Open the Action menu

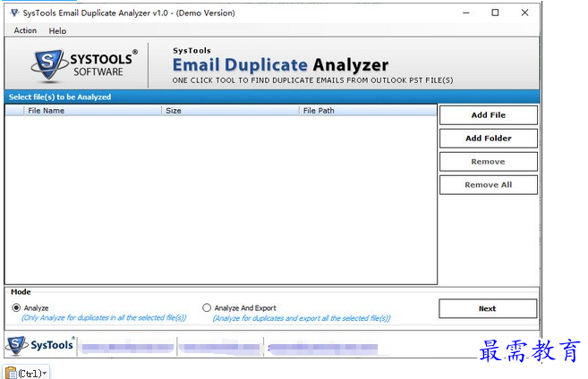tap(25, 30)
